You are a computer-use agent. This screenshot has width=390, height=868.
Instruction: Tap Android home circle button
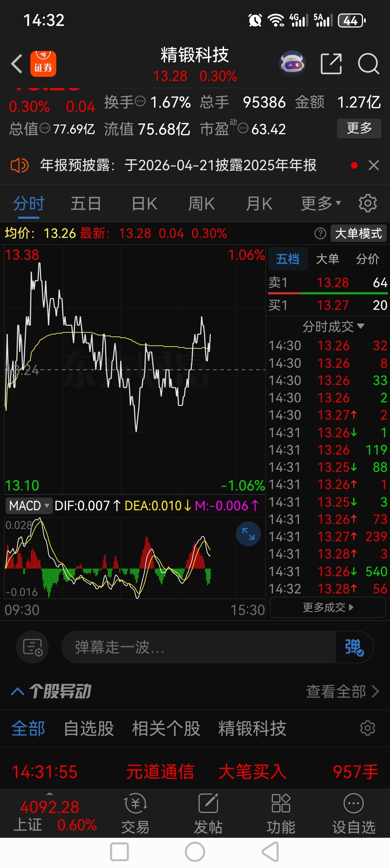[195, 852]
